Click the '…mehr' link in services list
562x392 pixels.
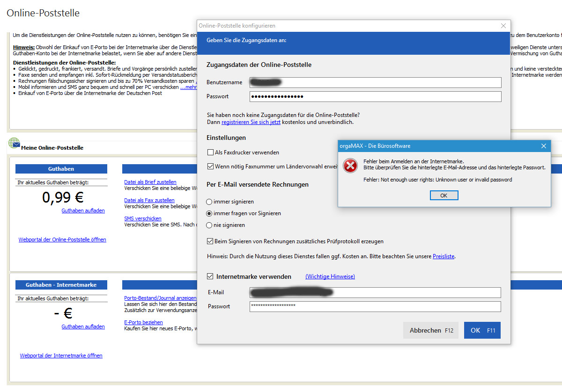pyautogui.click(x=188, y=87)
